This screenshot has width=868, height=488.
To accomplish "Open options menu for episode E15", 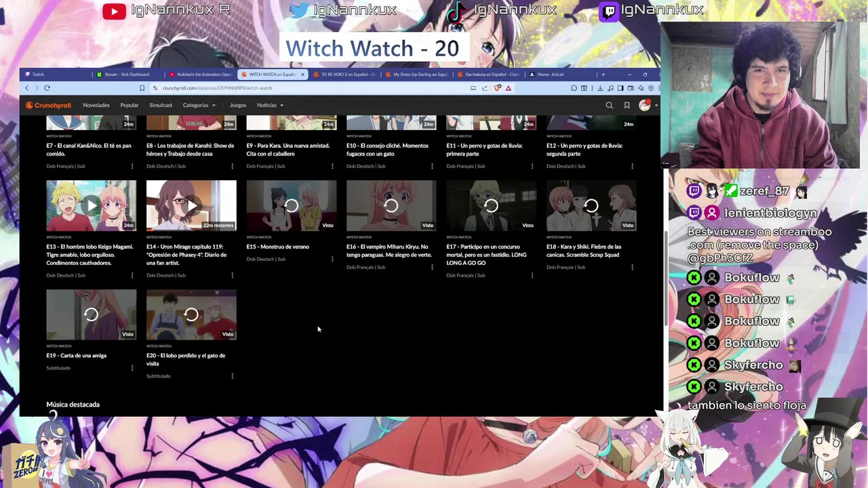I will pyautogui.click(x=332, y=259).
